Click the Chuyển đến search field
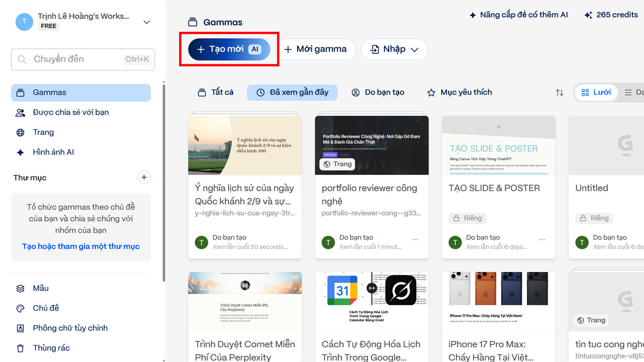Image resolution: width=644 pixels, height=362 pixels. (x=83, y=60)
